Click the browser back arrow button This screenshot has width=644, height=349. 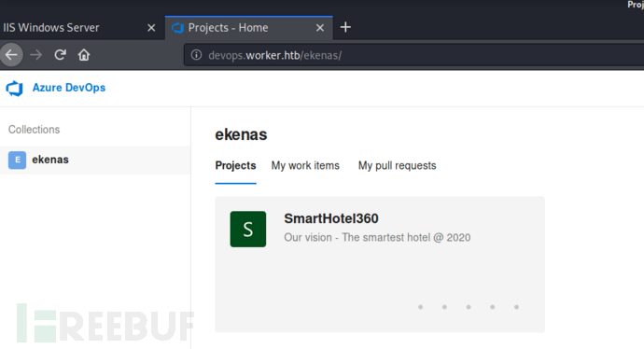pos(11,55)
